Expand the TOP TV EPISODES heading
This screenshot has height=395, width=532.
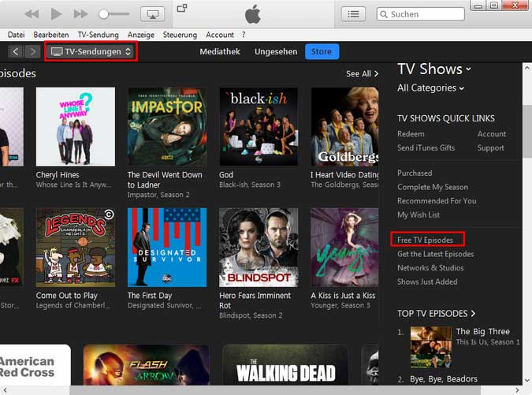pyautogui.click(x=437, y=314)
